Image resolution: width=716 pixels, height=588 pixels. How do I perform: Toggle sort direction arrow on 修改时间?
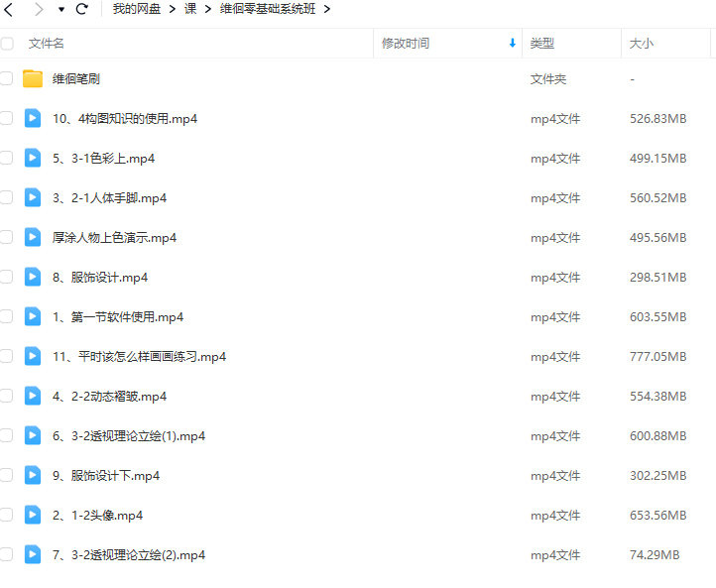pyautogui.click(x=512, y=44)
